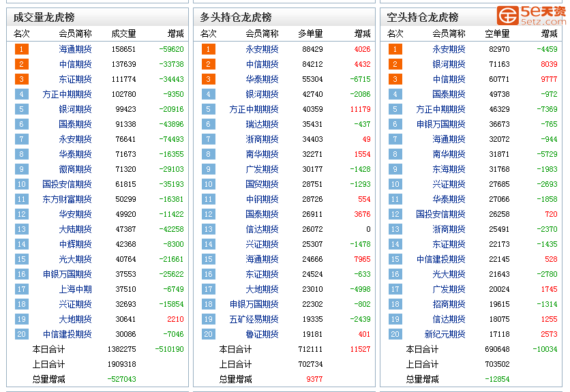Click the rank 3 badge in 空头持仓龙虎榜

click(395, 79)
